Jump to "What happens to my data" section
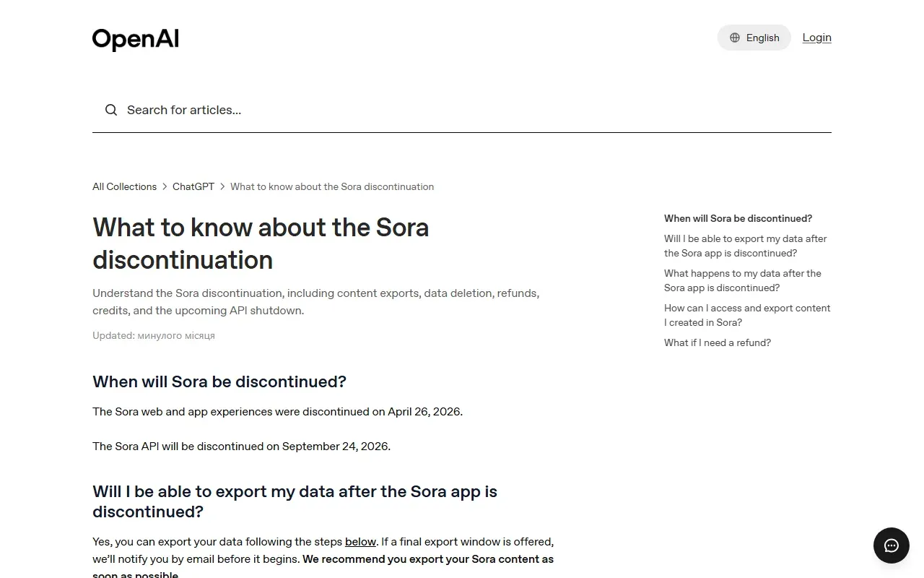The width and height of the screenshot is (924, 578). [742, 280]
